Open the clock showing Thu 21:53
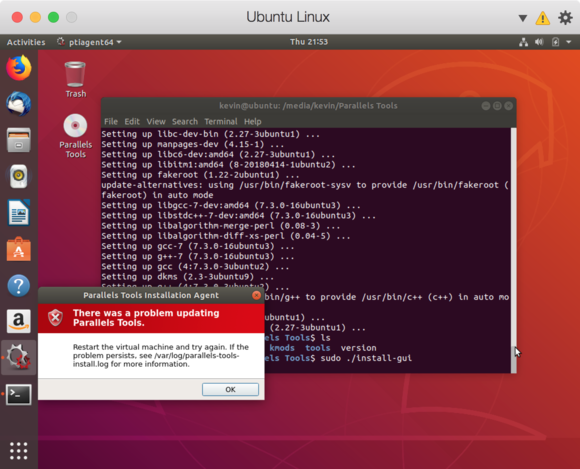This screenshot has height=469, width=580. (309, 42)
